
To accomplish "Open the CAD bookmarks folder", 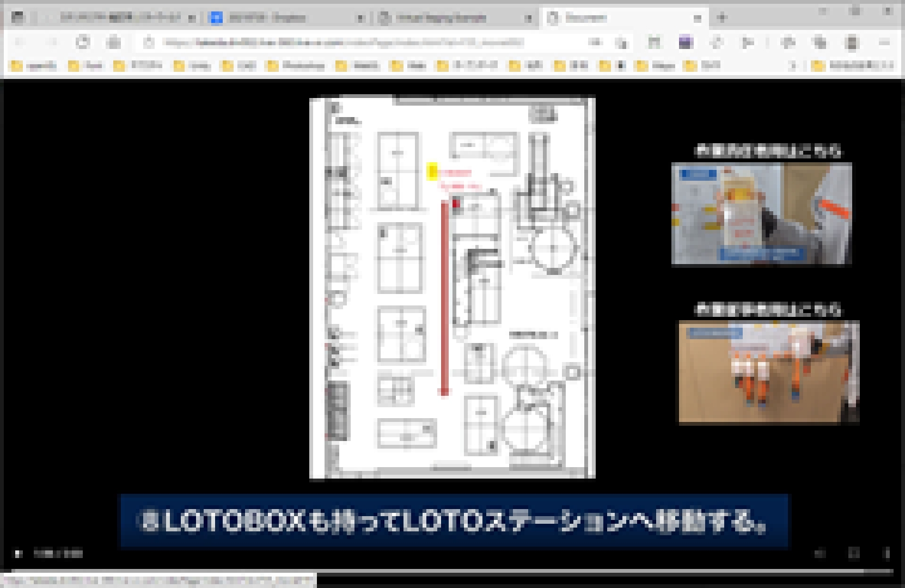I will click(x=239, y=66).
